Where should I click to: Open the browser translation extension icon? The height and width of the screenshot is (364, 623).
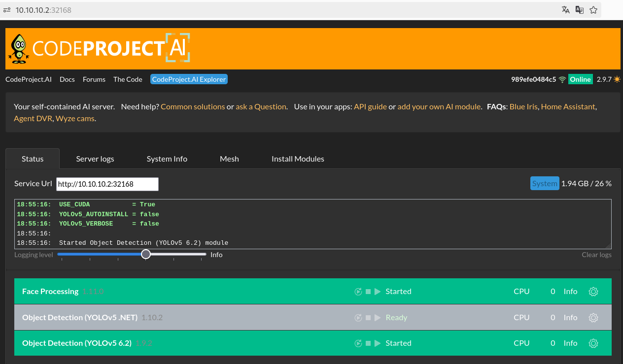point(580,10)
